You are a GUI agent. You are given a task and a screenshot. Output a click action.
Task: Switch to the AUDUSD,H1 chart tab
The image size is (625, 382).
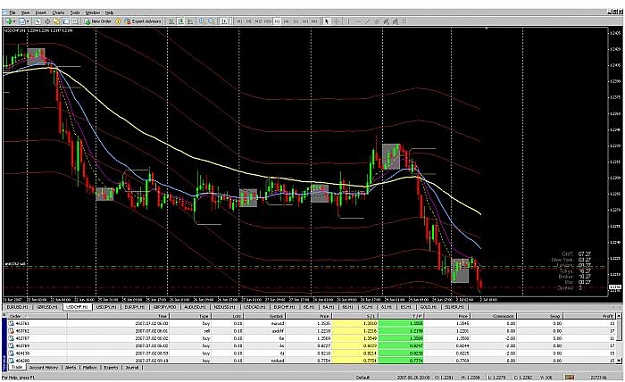tap(195, 307)
